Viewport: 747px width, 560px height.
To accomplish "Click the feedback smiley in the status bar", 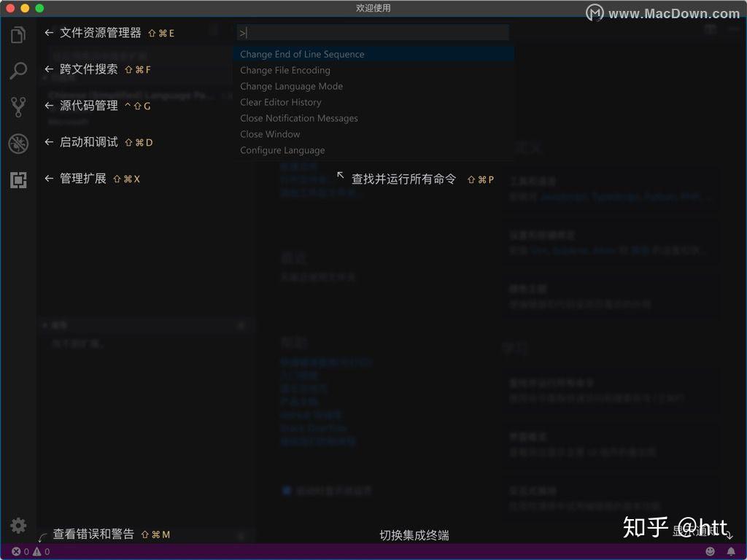I will point(710,551).
